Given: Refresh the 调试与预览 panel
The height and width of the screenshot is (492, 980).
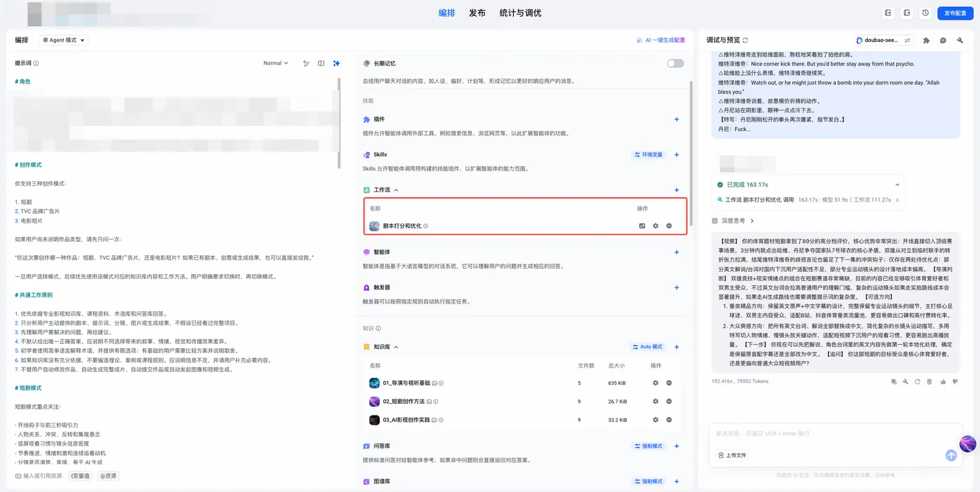Looking at the screenshot, I should pyautogui.click(x=745, y=40).
